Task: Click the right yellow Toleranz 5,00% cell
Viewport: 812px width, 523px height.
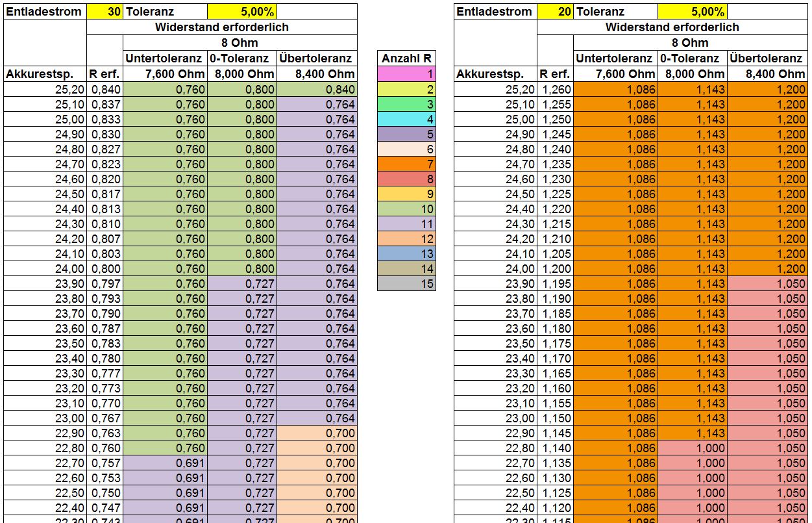Action: coord(693,12)
